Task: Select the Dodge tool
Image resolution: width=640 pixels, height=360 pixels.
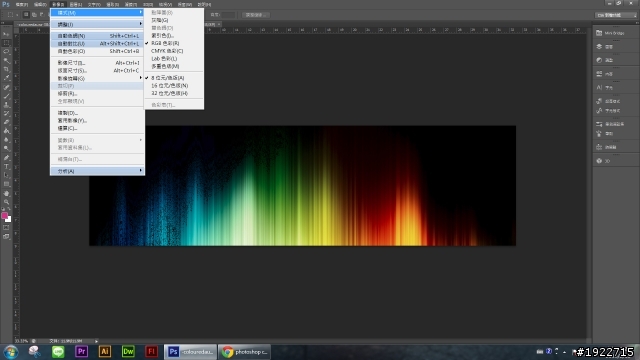Action: point(7,149)
